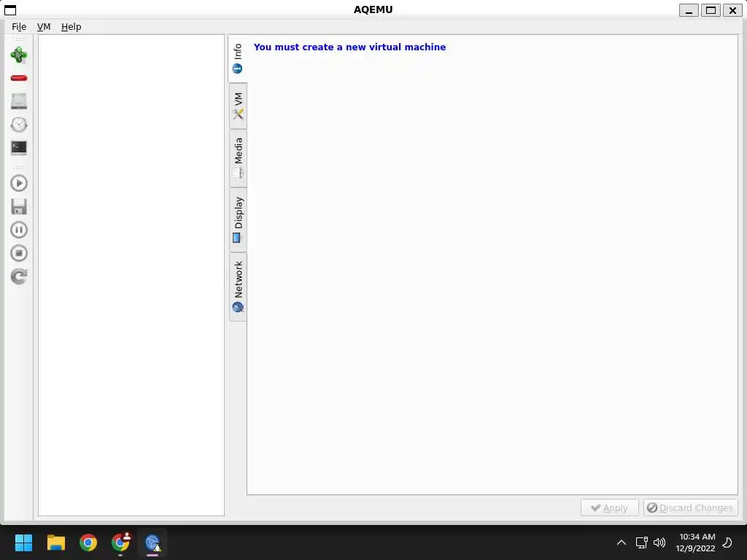
Task: Open the File menu
Action: (19, 27)
